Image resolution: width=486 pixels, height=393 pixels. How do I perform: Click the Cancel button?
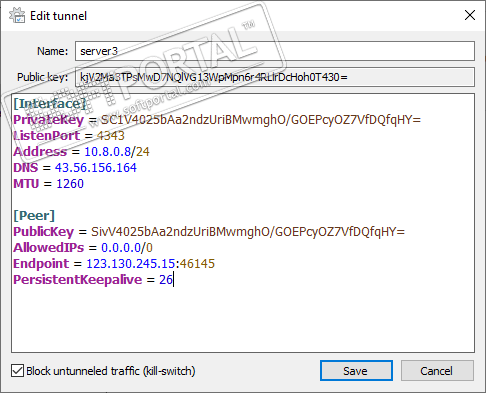point(437,371)
